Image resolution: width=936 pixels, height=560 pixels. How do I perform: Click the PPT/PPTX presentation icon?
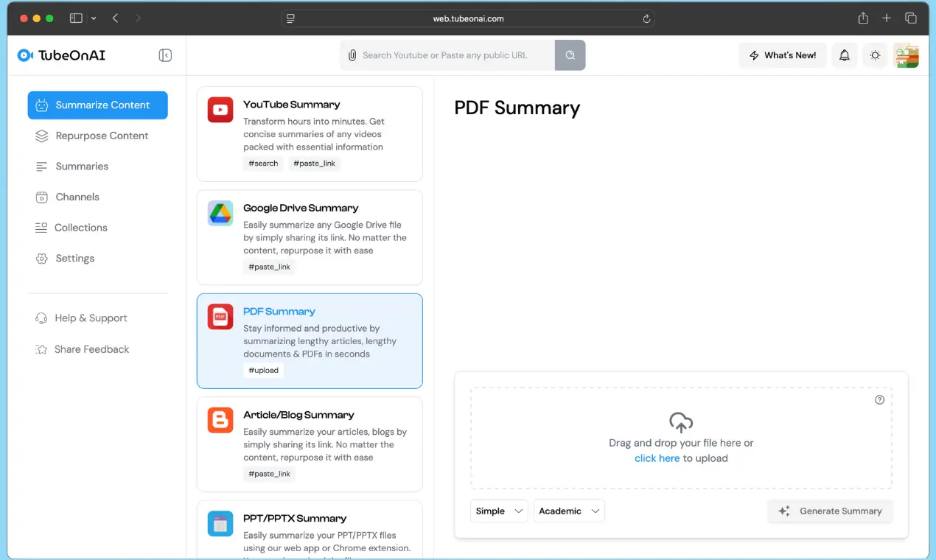click(x=220, y=524)
